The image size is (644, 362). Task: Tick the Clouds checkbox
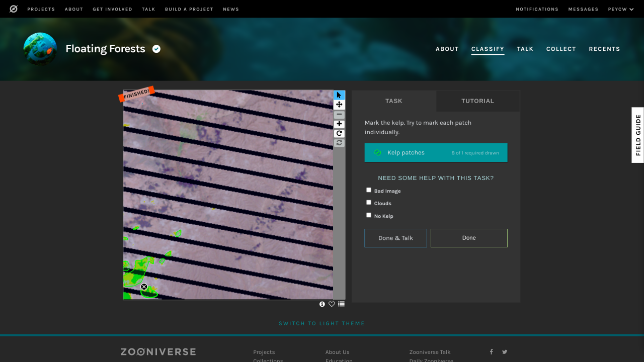[x=369, y=203]
